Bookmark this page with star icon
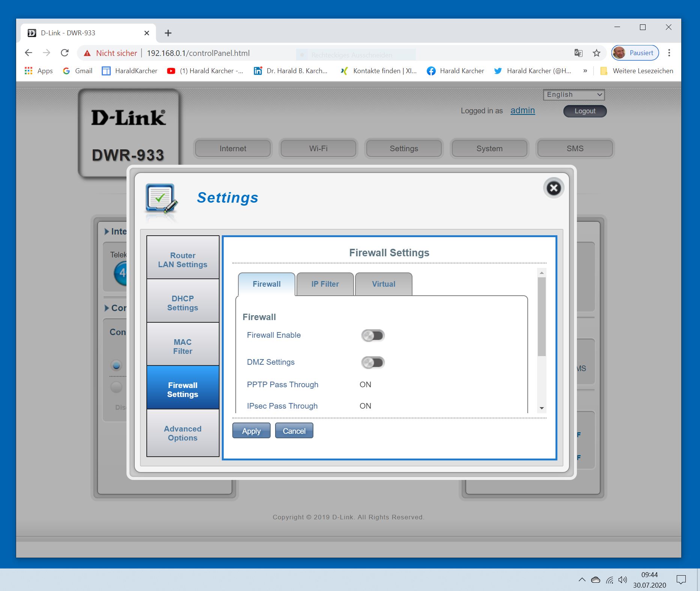The width and height of the screenshot is (700, 591). (596, 53)
